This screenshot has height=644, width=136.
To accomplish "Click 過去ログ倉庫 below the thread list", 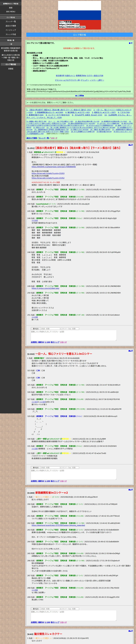I will click(32, 138).
